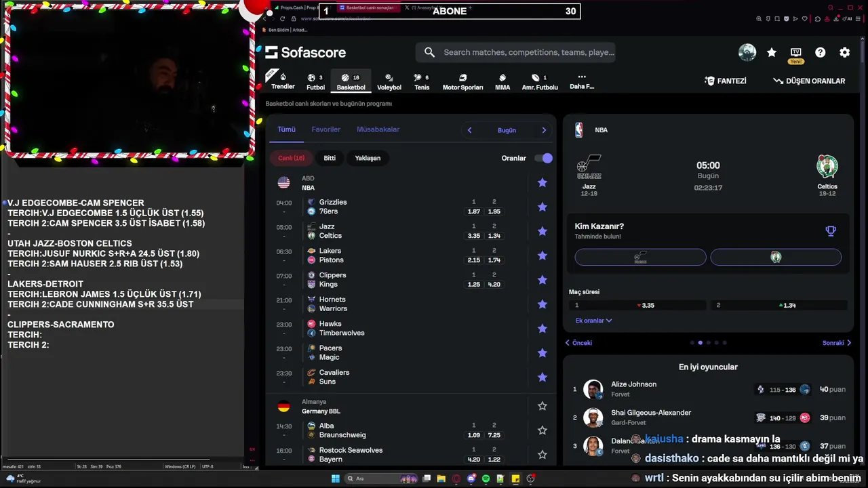Open FANTEZİ link
The width and height of the screenshot is (868, 488).
point(726,81)
